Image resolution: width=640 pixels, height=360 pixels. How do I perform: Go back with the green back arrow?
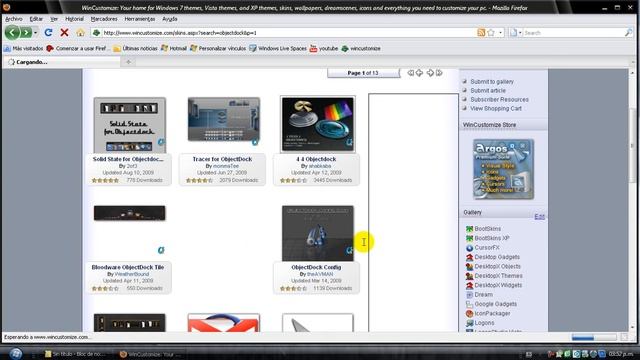(12, 32)
